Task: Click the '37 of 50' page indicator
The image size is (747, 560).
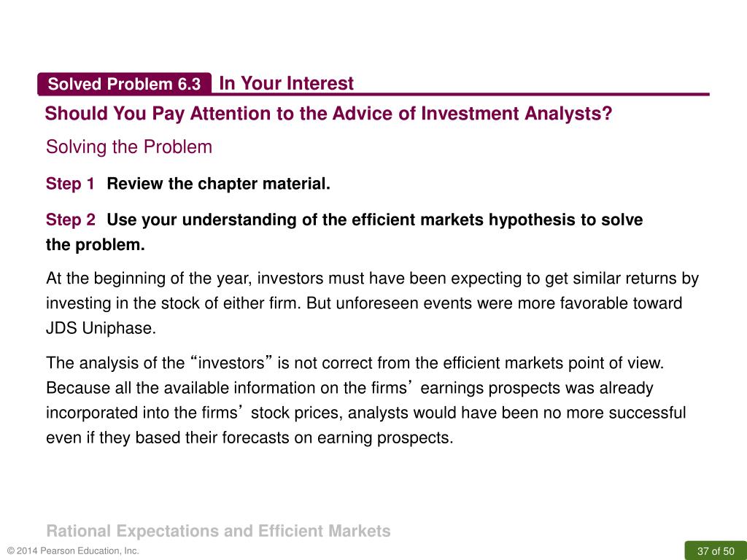Action: click(716, 551)
